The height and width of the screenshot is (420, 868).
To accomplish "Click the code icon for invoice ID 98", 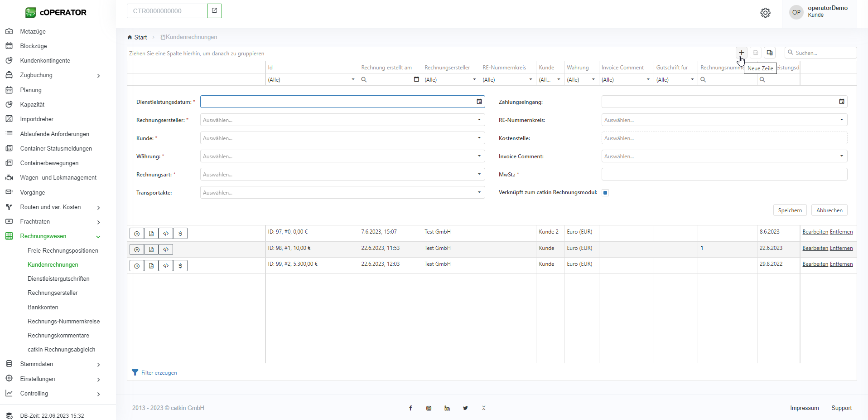I will coord(166,249).
